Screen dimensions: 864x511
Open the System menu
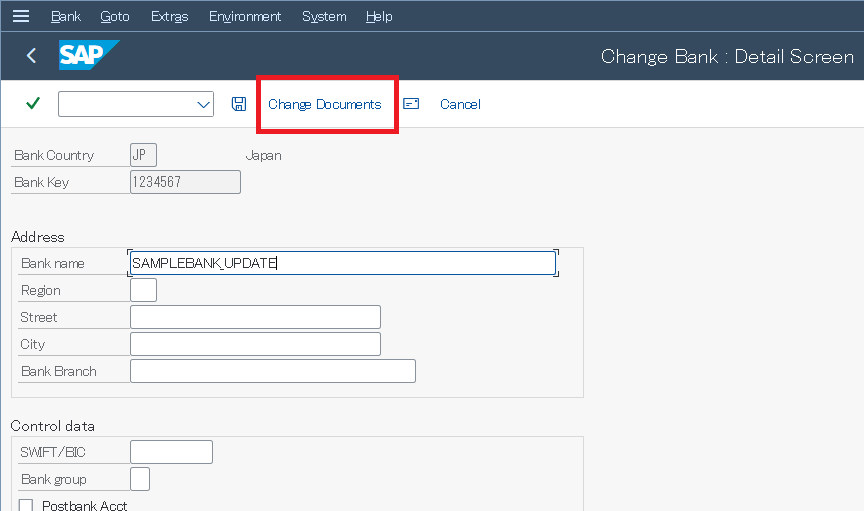324,17
